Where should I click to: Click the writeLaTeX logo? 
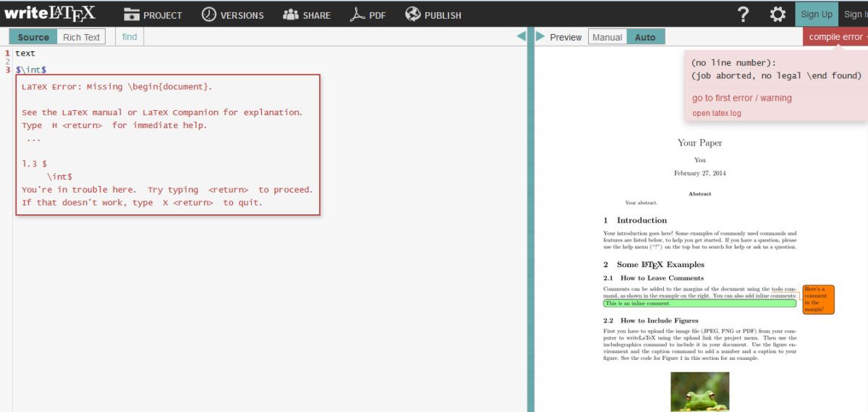49,13
